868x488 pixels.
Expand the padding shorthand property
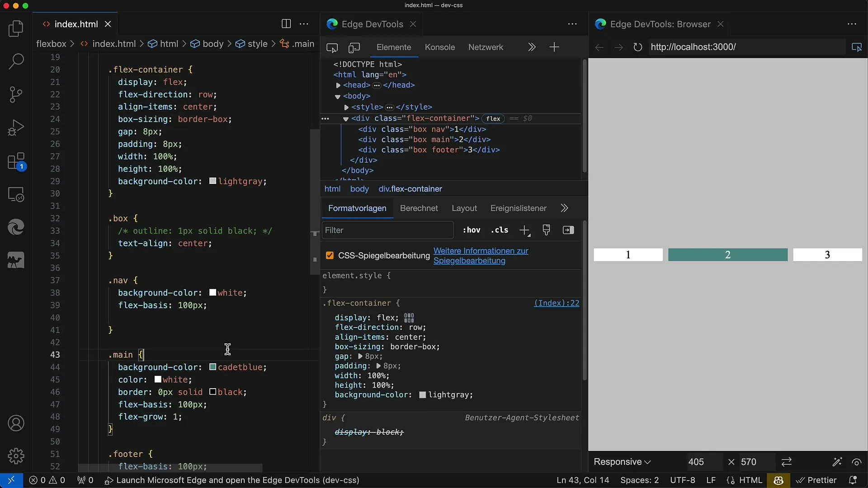378,366
